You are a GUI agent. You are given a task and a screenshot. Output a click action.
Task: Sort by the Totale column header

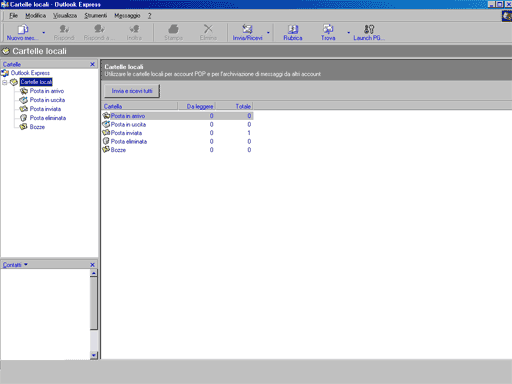(234, 106)
